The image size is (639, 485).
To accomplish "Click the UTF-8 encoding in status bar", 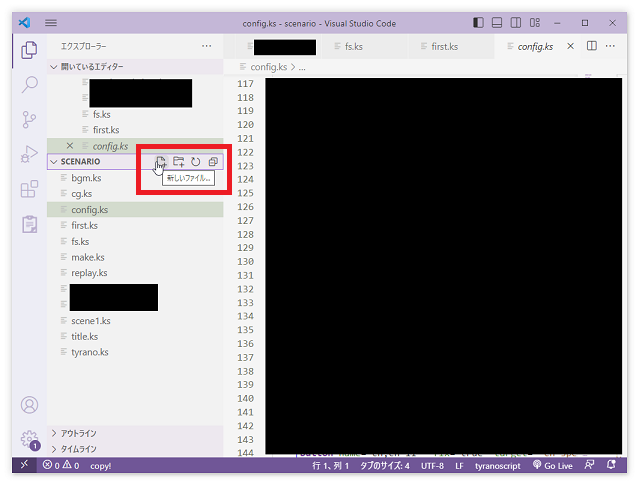I will pos(432,466).
